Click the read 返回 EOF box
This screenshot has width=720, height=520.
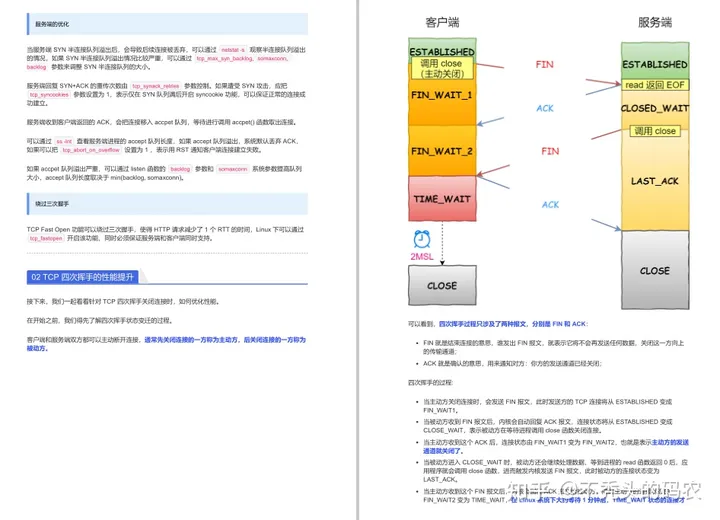pos(655,85)
